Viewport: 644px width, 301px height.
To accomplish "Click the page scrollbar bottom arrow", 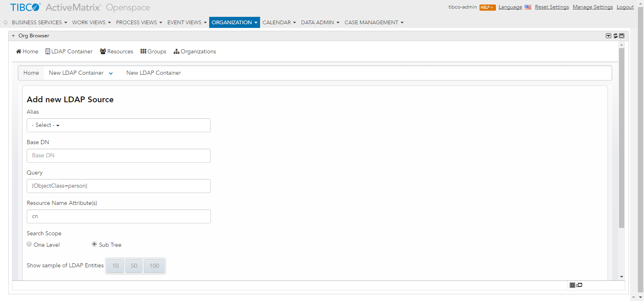I will pyautogui.click(x=641, y=297).
